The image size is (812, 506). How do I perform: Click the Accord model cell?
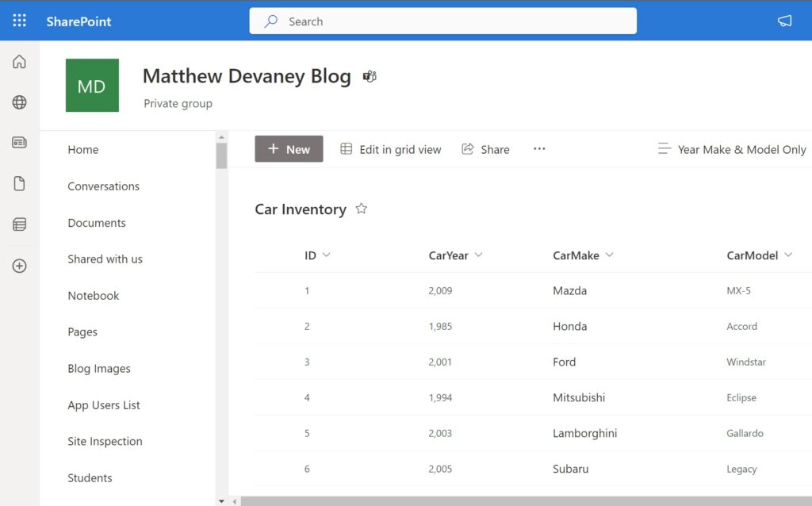pyautogui.click(x=741, y=326)
